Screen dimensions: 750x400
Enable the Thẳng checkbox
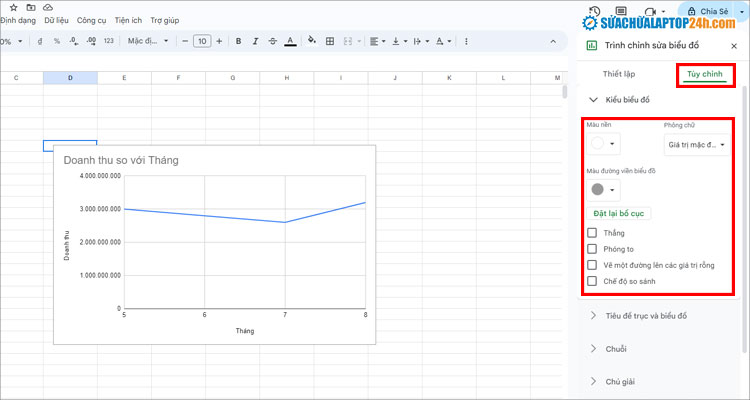[593, 233]
